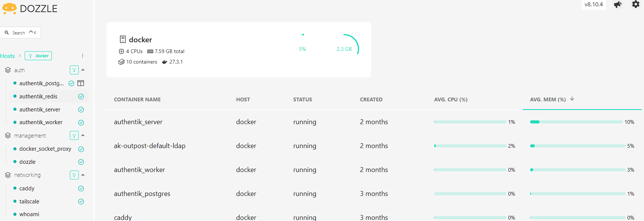Open the announcements megaphone icon
This screenshot has height=221, width=644.
618,4
